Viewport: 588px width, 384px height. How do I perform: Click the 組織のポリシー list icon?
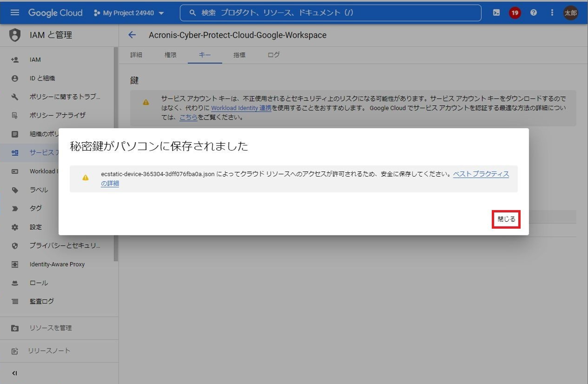(15, 134)
